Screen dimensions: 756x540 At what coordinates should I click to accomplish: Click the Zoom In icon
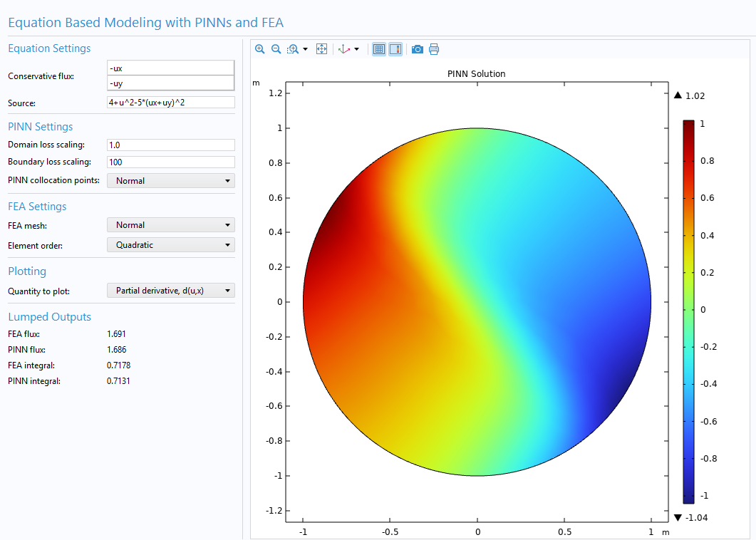pyautogui.click(x=259, y=49)
